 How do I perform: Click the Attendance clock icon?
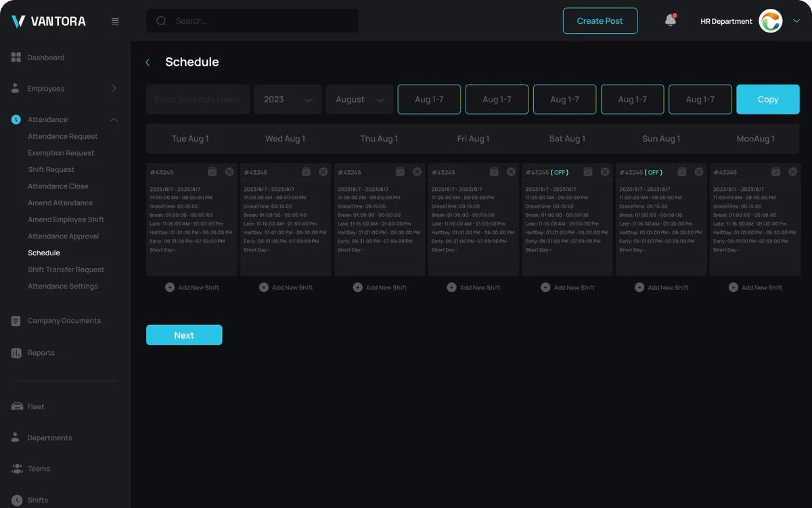[16, 120]
